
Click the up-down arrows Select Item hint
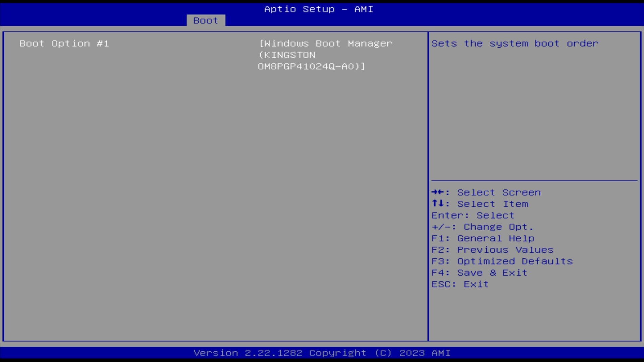pyautogui.click(x=480, y=204)
